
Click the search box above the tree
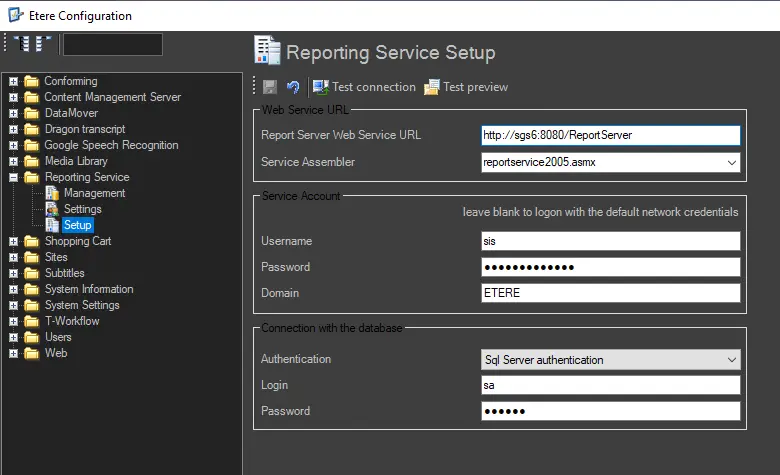[x=112, y=44]
